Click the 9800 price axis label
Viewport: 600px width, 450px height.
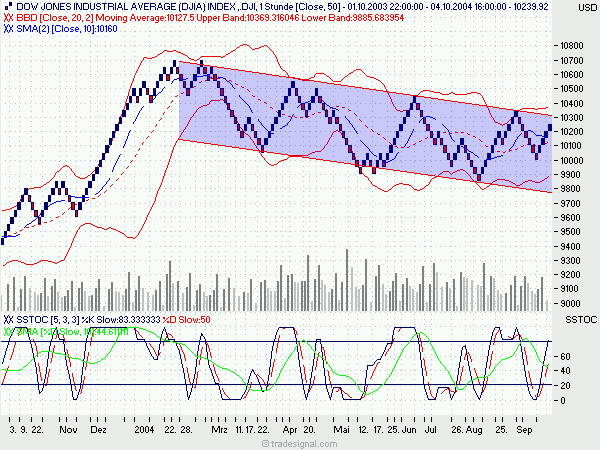click(570, 189)
